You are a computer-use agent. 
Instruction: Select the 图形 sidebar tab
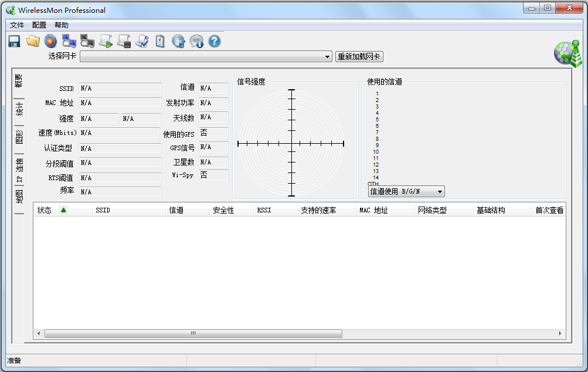pos(18,135)
